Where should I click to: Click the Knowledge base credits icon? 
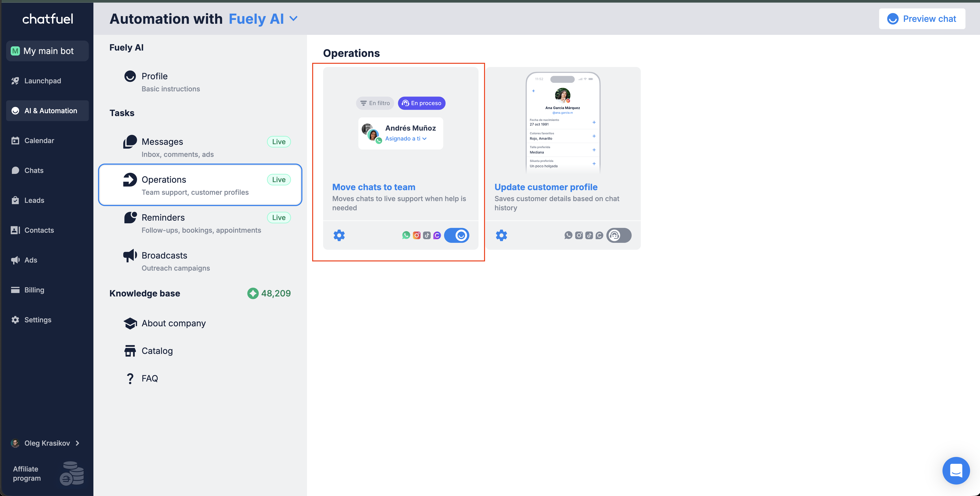point(253,294)
